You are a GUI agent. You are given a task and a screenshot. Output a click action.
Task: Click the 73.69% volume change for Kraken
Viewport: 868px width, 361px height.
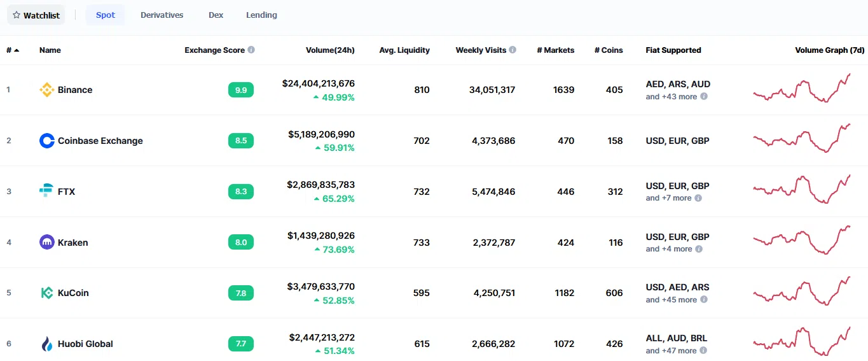pos(334,250)
